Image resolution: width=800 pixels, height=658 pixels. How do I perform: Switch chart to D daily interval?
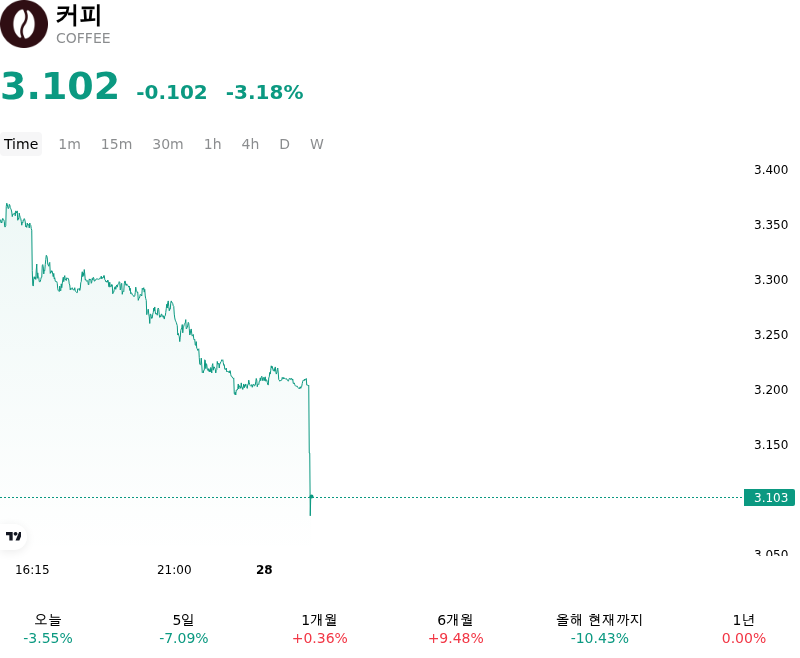point(285,144)
